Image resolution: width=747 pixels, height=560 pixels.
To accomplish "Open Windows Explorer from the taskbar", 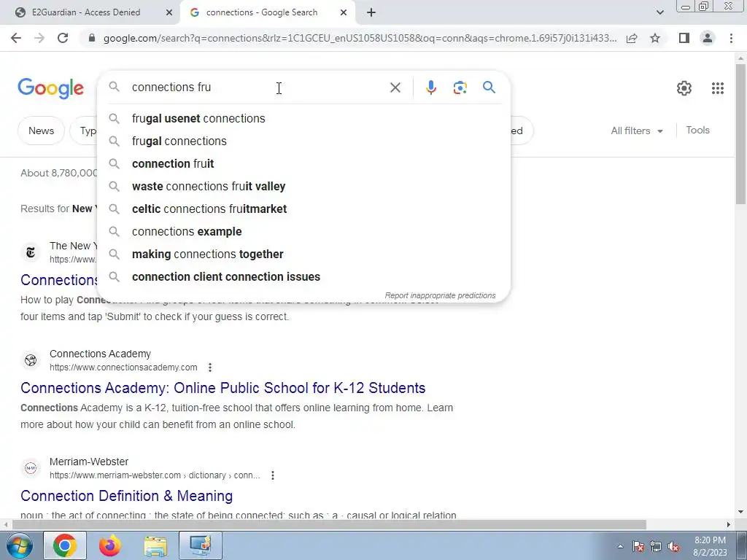I will click(x=155, y=545).
